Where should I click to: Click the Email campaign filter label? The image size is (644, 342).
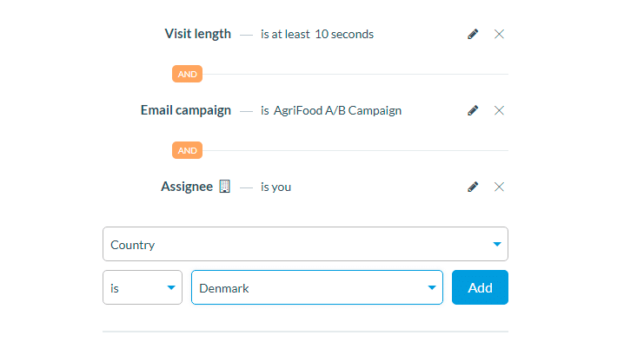pos(186,110)
